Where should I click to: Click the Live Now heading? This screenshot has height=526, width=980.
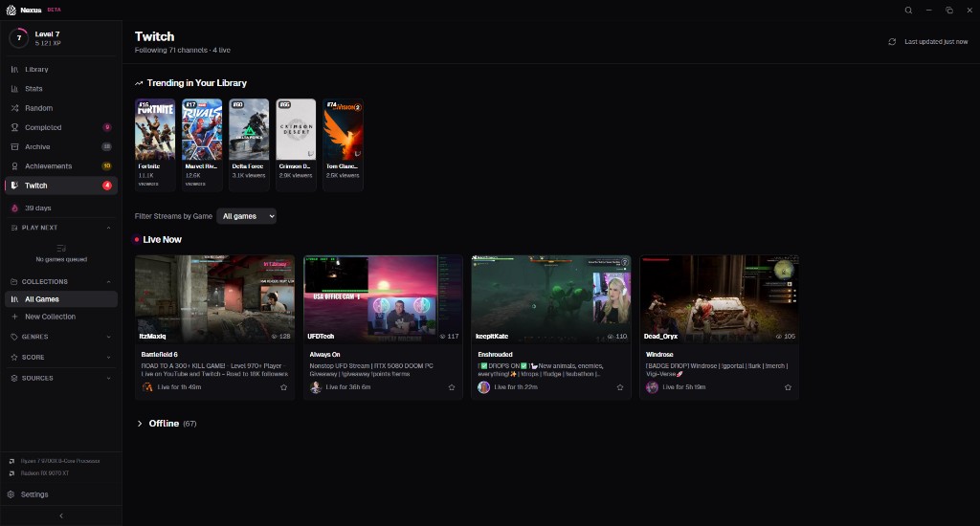click(162, 240)
